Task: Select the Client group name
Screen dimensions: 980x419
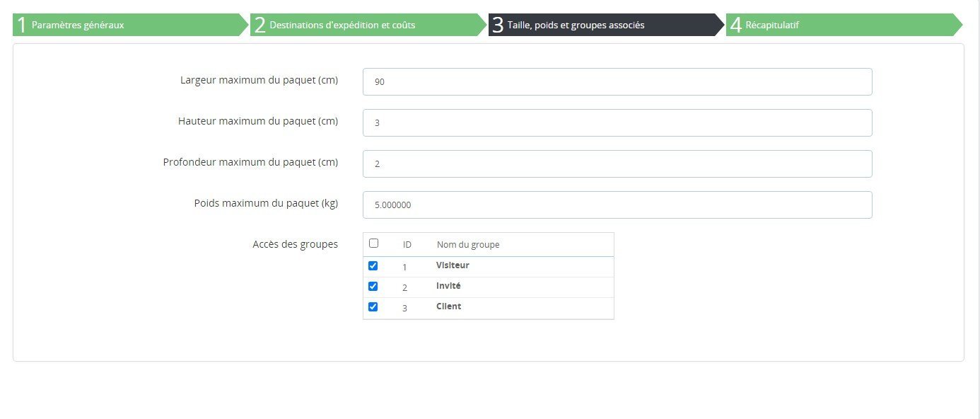Action: point(449,306)
